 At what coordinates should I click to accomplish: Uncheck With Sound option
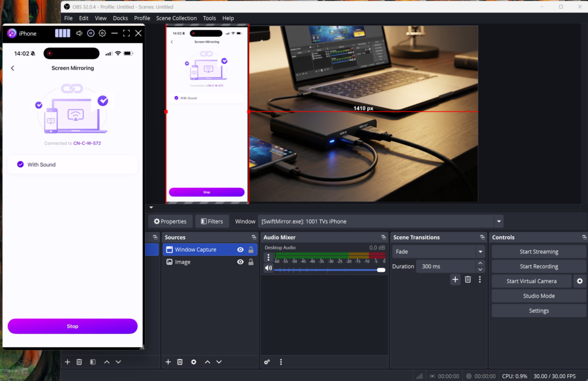21,164
